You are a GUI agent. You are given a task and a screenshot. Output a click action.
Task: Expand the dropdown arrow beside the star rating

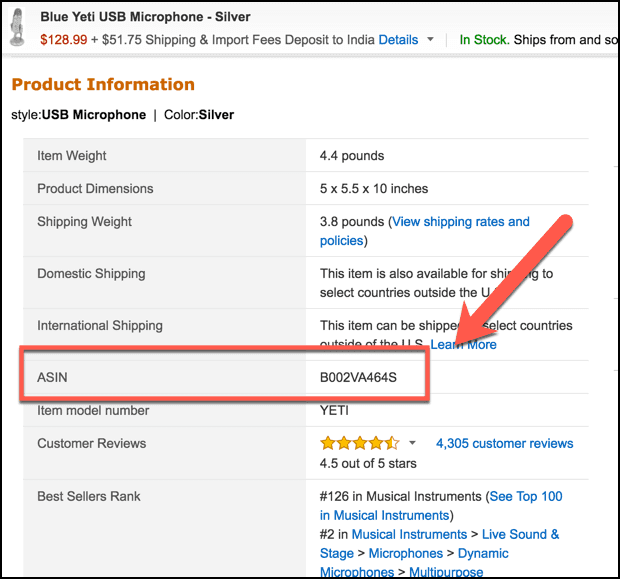coord(412,443)
